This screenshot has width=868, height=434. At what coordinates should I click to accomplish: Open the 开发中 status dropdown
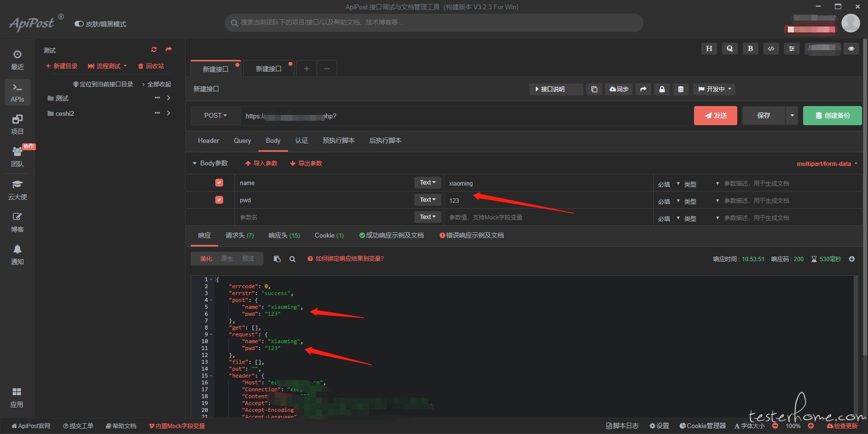coord(715,89)
